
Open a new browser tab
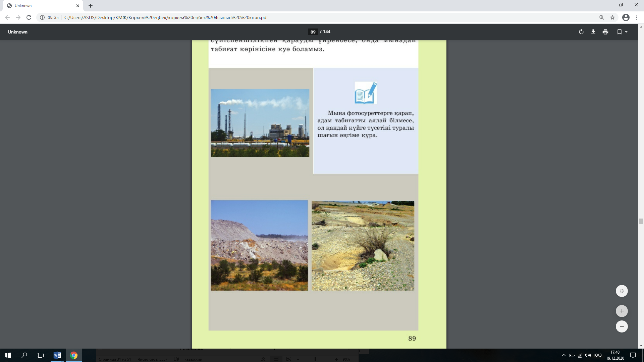(91, 6)
